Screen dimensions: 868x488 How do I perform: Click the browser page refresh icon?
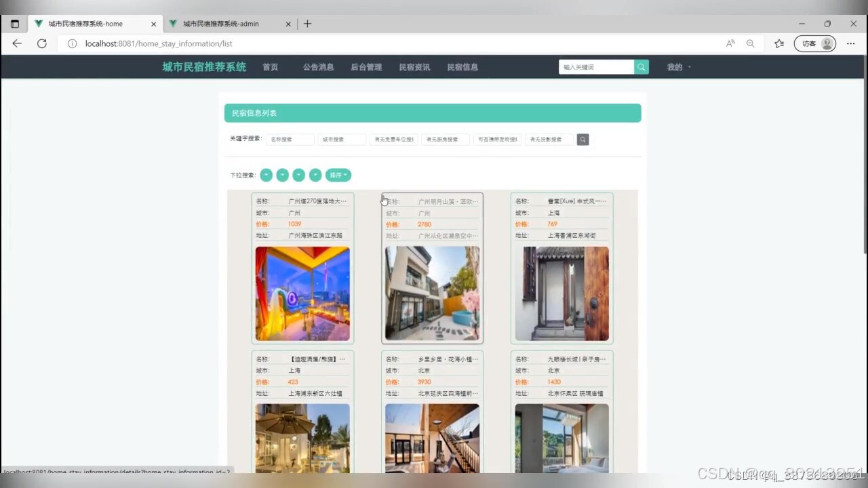(41, 43)
